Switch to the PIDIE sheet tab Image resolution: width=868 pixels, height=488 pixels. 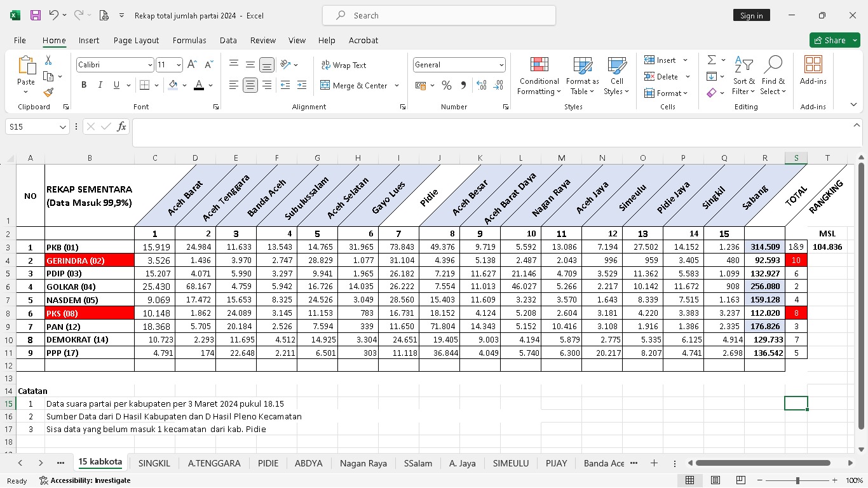(x=268, y=463)
